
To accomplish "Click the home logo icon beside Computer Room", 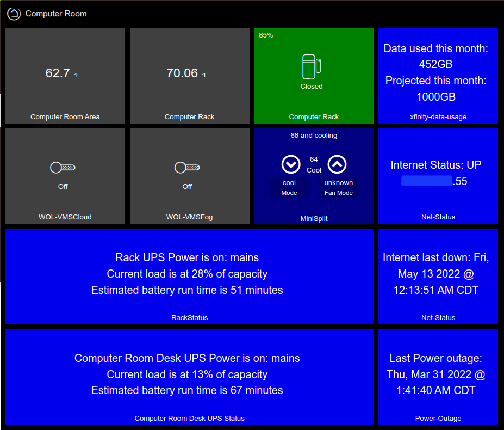I will pos(14,14).
